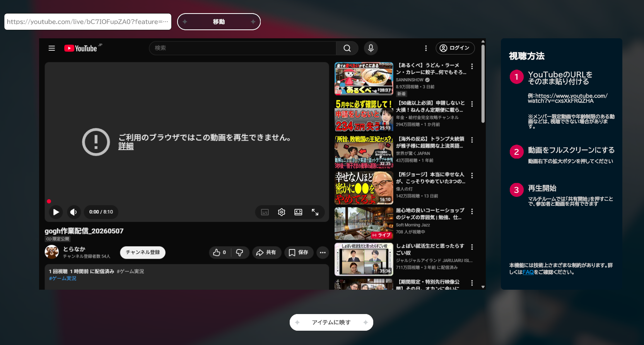
Task: Toggle subtitles with the captions icon
Action: tap(265, 212)
